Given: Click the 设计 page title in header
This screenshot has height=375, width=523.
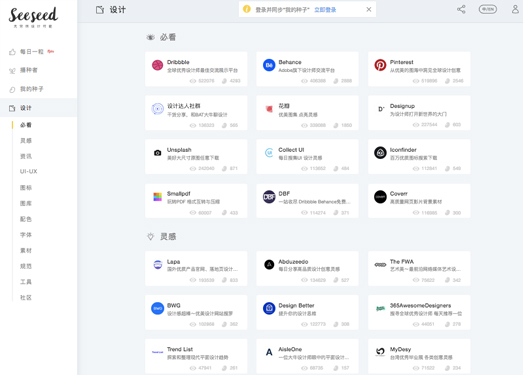Looking at the screenshot, I should coord(118,10).
